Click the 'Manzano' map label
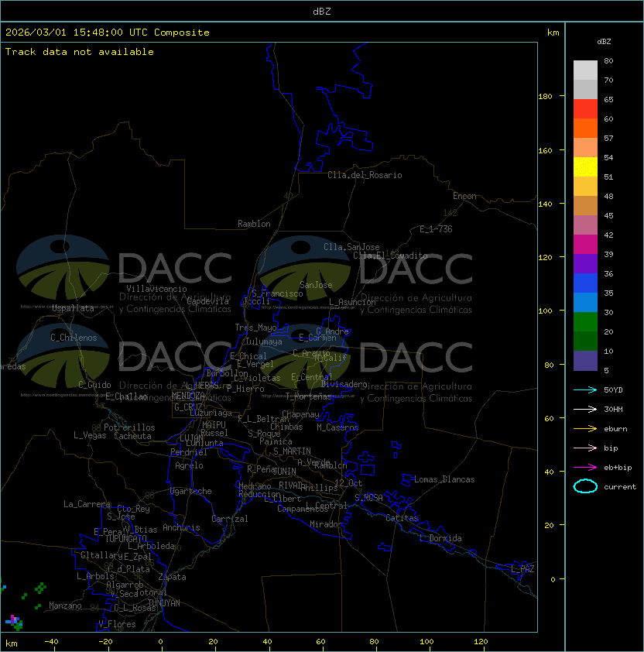The height and width of the screenshot is (652, 644). pyautogui.click(x=65, y=606)
